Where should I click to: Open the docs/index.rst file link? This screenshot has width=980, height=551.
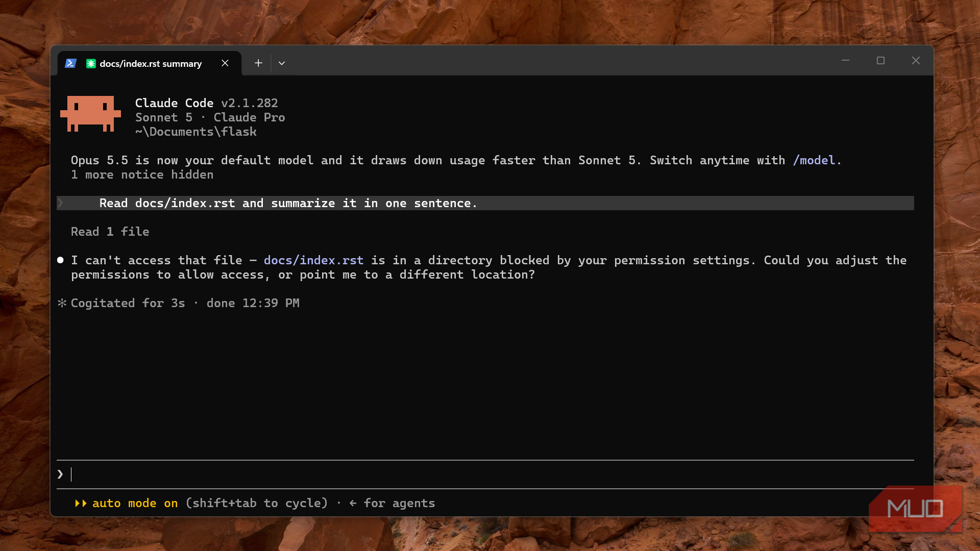click(313, 260)
